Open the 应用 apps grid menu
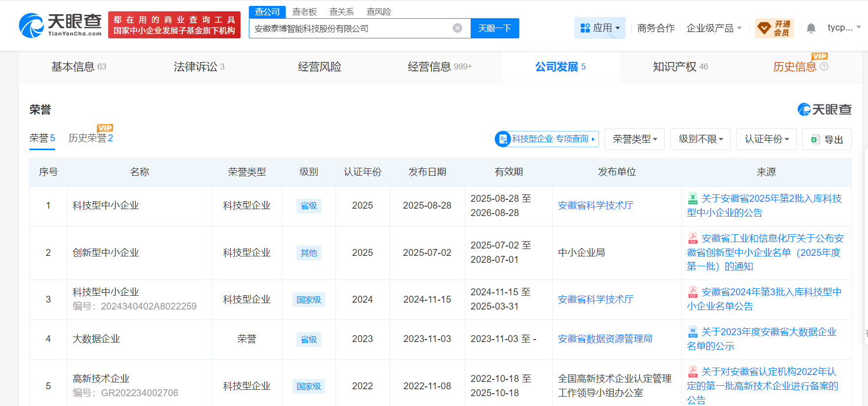The height and width of the screenshot is (406, 868). click(600, 28)
